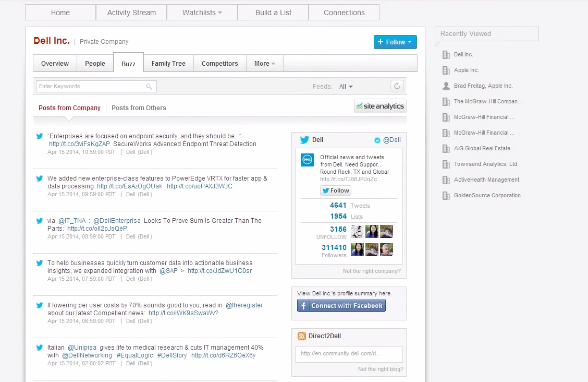Open the Feeds All dropdown
The width and height of the screenshot is (588, 382).
point(346,86)
